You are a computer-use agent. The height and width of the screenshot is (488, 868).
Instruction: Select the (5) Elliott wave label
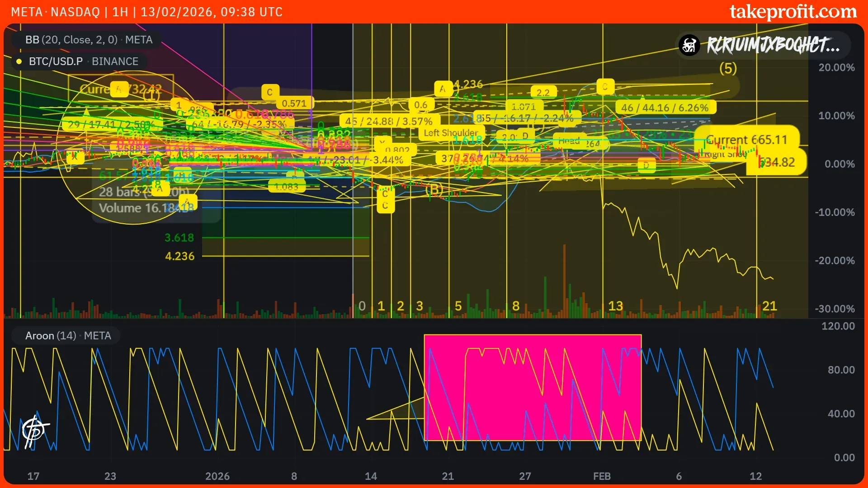(728, 69)
